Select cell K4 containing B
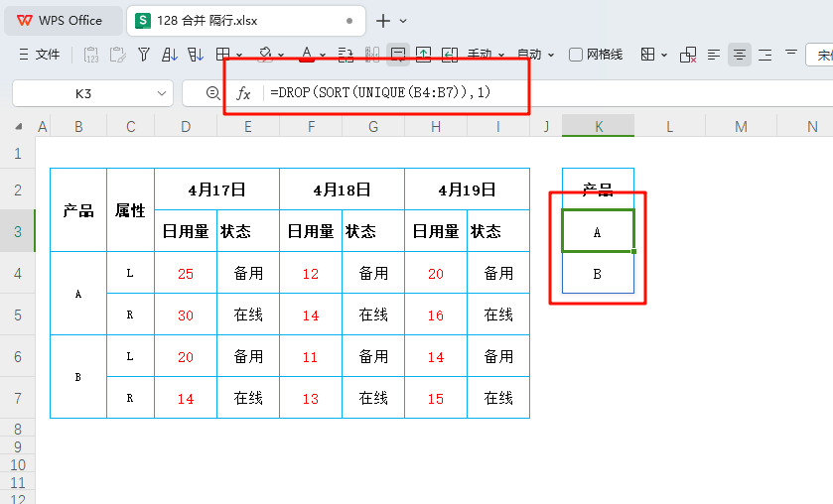This screenshot has width=833, height=504. [598, 274]
